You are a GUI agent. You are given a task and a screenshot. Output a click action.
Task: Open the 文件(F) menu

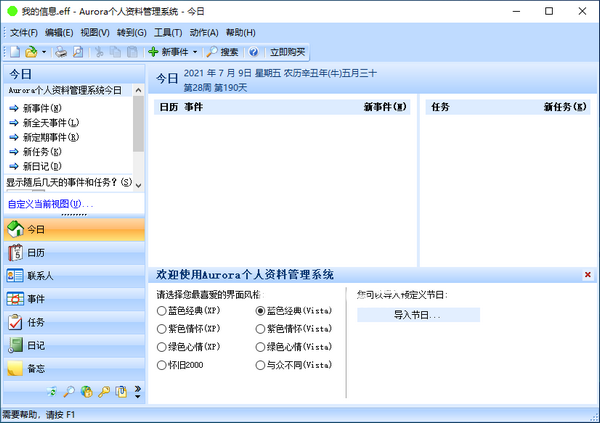24,33
